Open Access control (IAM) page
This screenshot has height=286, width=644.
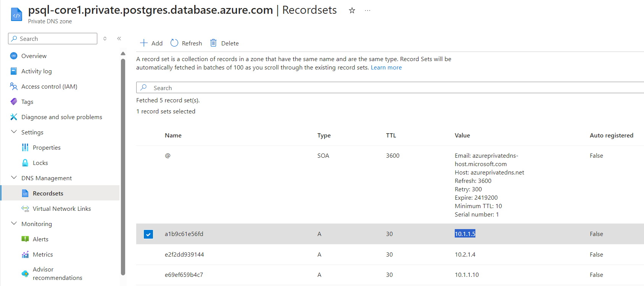pos(49,86)
